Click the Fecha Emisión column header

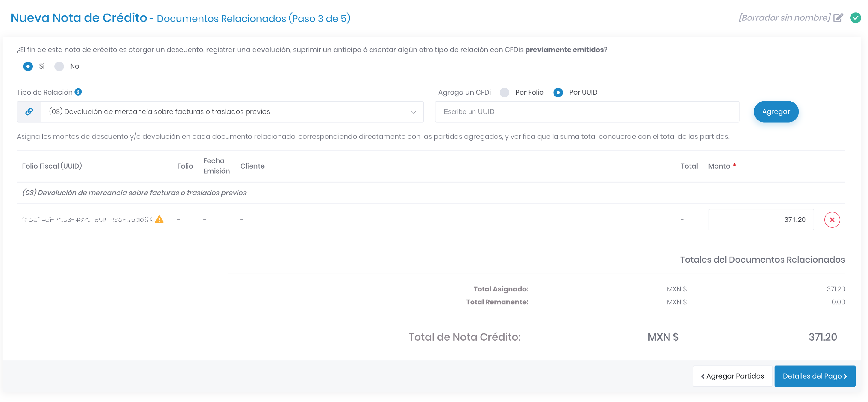tap(216, 166)
